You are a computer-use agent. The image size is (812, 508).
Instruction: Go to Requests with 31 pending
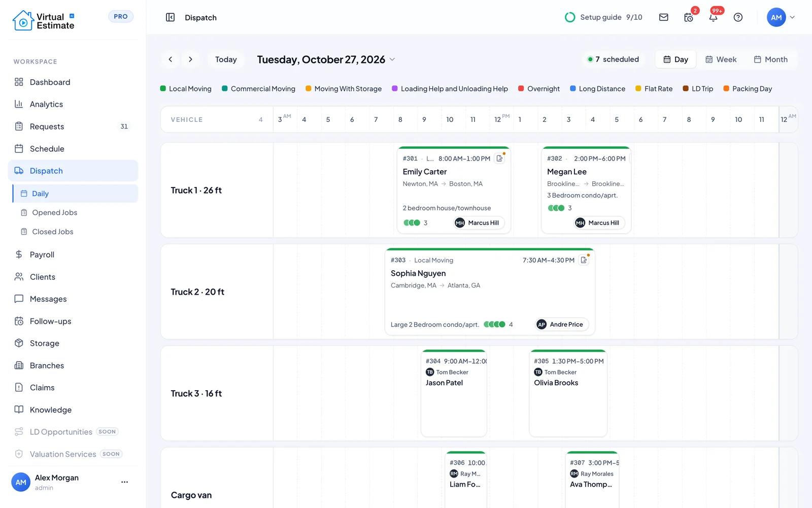pos(73,126)
